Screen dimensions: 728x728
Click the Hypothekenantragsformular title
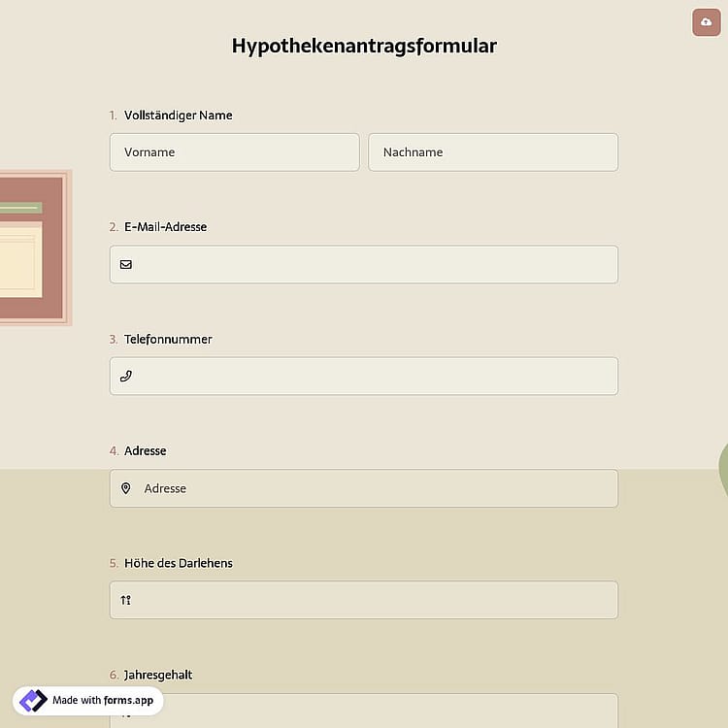point(364,46)
